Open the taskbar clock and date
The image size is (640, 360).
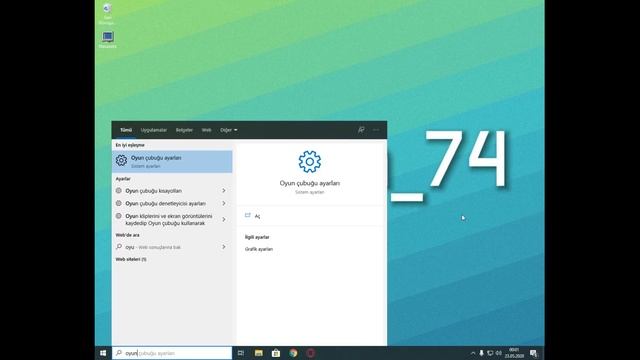pos(514,353)
